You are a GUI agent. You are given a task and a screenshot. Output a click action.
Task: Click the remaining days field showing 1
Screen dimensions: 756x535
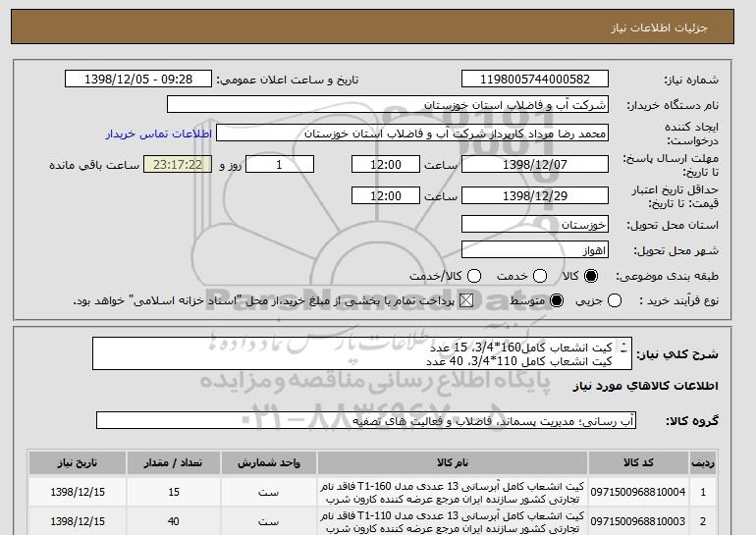pos(280,164)
